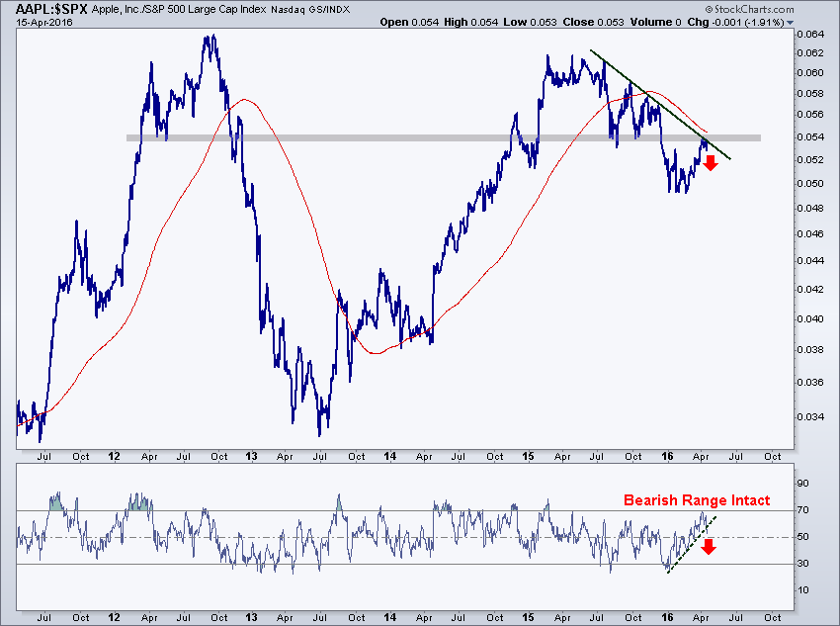
Task: Click the 90 level label on RSI axis
Action: point(803,484)
